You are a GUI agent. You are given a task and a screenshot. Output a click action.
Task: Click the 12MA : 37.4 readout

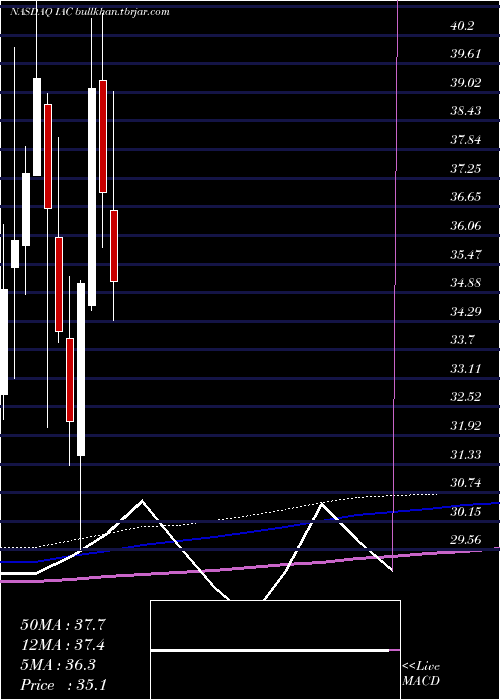[63, 645]
